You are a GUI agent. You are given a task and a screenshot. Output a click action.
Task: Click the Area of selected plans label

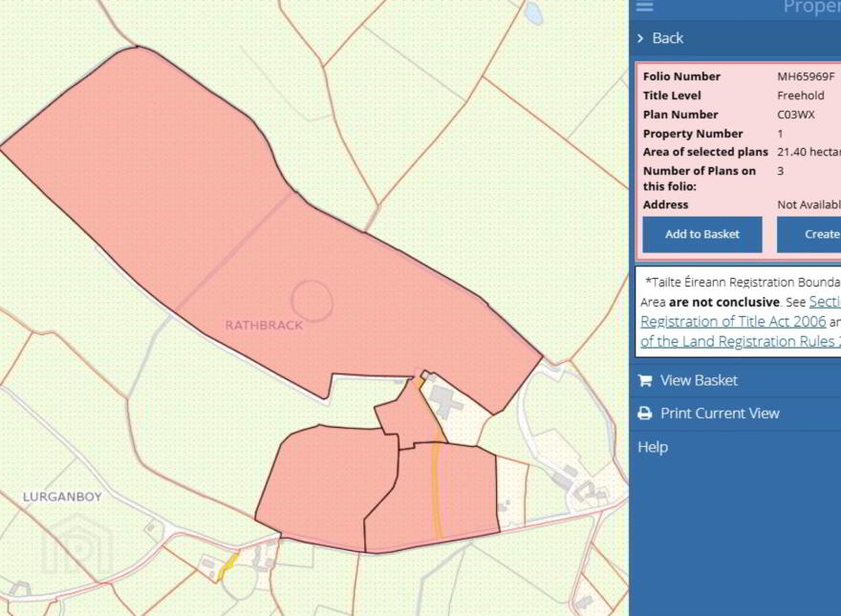[705, 152]
